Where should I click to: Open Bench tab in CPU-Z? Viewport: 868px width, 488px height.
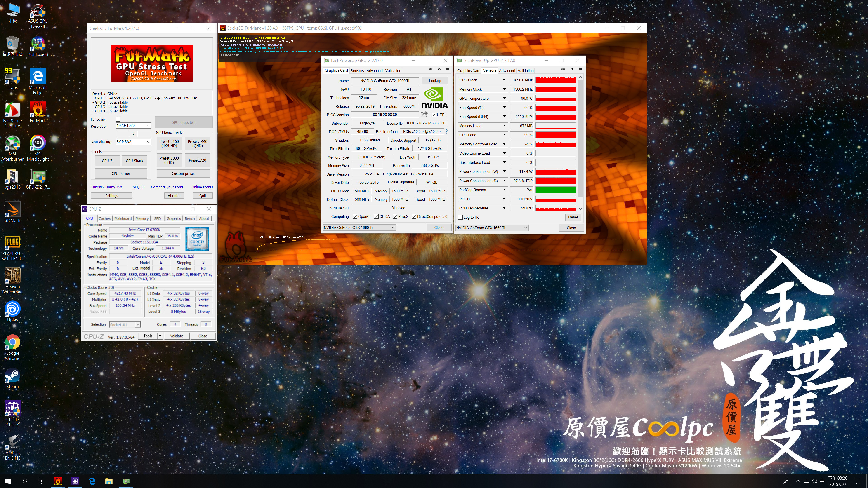pyautogui.click(x=190, y=218)
